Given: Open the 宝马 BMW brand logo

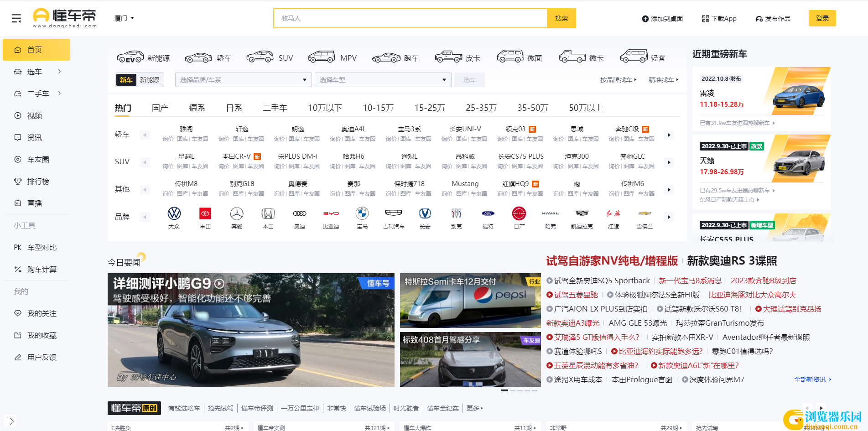Looking at the screenshot, I should [x=362, y=213].
